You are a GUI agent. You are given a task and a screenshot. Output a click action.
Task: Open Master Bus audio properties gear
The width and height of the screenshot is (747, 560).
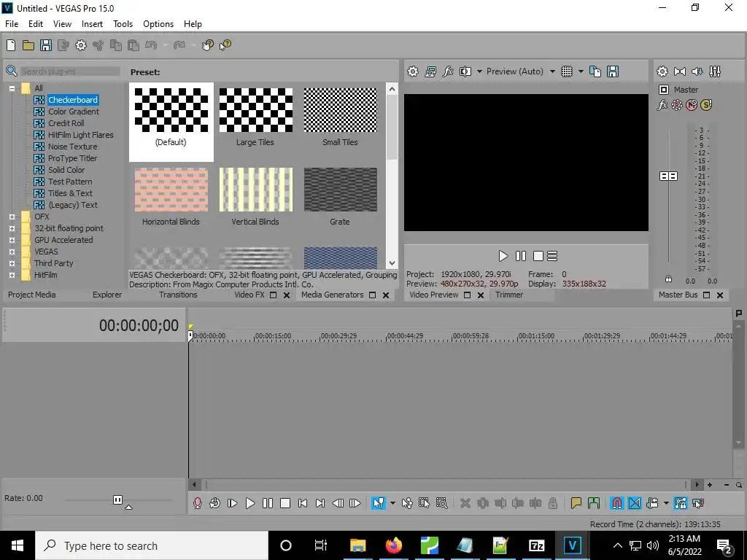(x=662, y=71)
